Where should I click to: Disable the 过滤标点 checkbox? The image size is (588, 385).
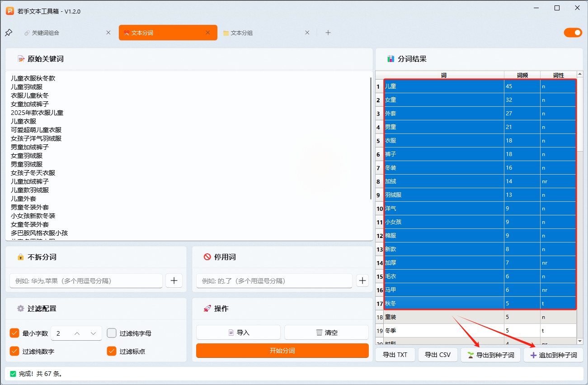[111, 350]
